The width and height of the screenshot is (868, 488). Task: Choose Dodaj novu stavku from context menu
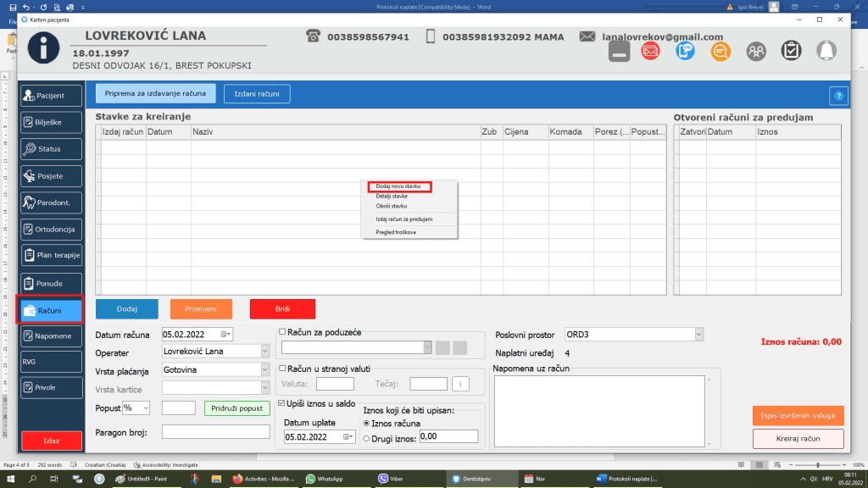click(x=398, y=186)
